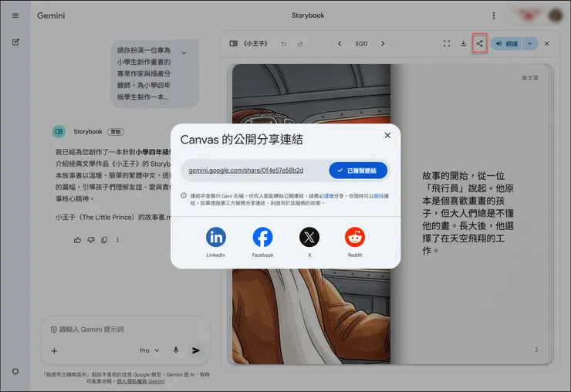Close the Canvas share link dialog

(x=387, y=135)
